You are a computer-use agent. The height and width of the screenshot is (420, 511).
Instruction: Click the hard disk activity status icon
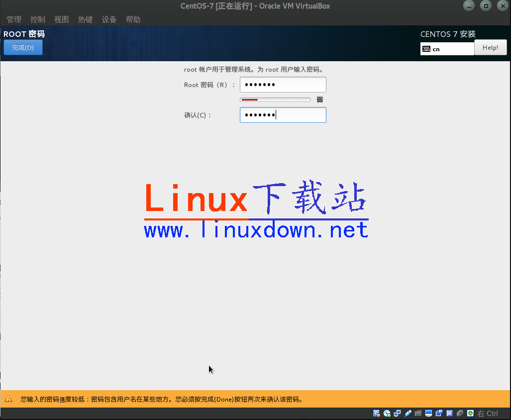pyautogui.click(x=377, y=414)
